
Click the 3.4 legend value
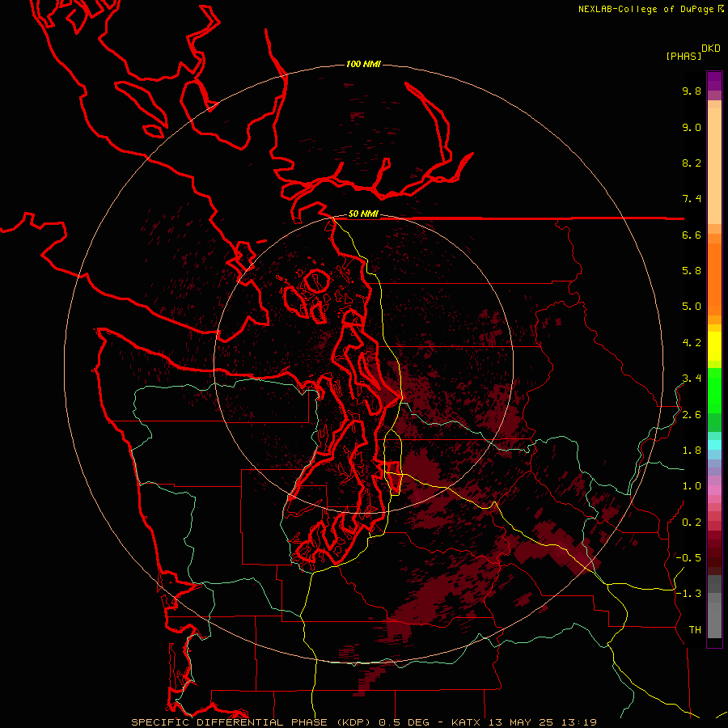(692, 379)
